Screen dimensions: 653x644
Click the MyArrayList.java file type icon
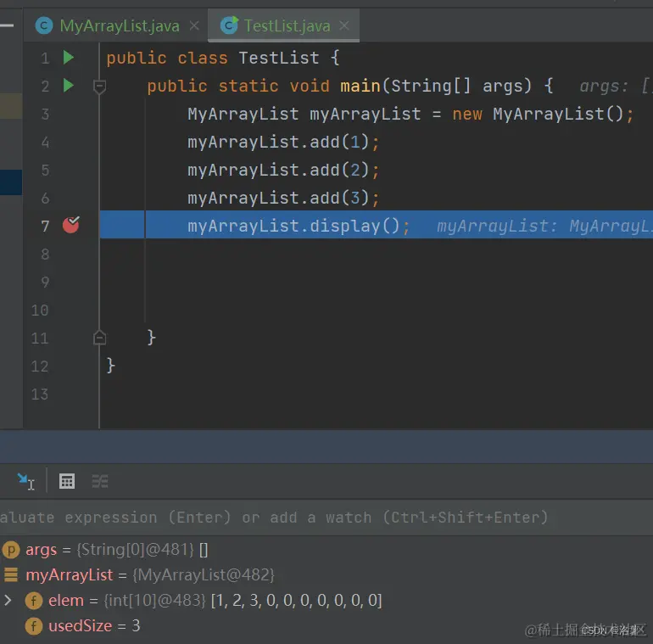click(x=44, y=25)
